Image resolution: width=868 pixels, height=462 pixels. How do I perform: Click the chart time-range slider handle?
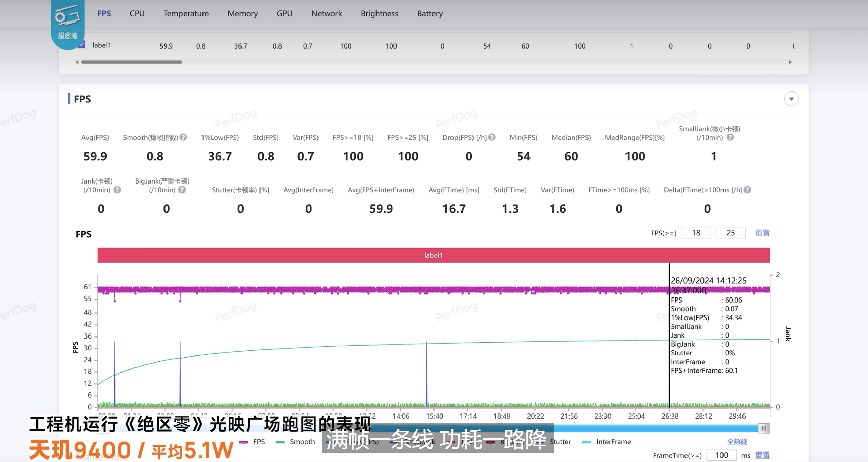[x=764, y=428]
